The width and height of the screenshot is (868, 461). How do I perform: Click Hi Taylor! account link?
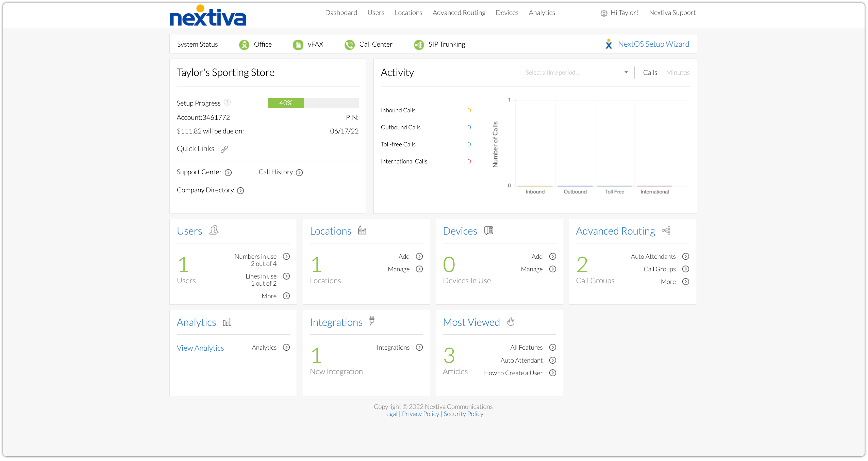click(624, 13)
